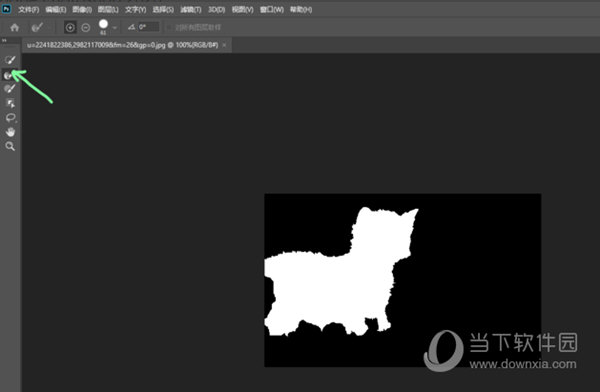This screenshot has height=392, width=600.
Task: Select the Brush tool in left toolbar
Action: pyautogui.click(x=10, y=89)
